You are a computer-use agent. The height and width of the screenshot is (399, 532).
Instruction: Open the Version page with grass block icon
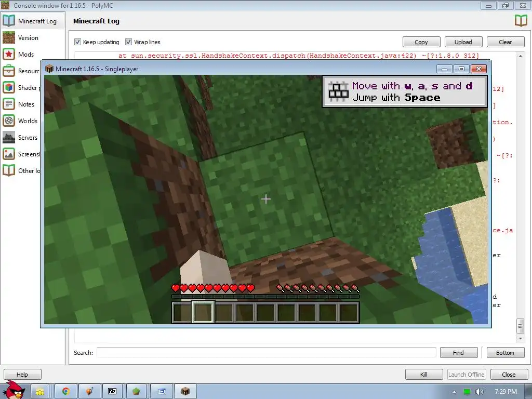point(9,37)
